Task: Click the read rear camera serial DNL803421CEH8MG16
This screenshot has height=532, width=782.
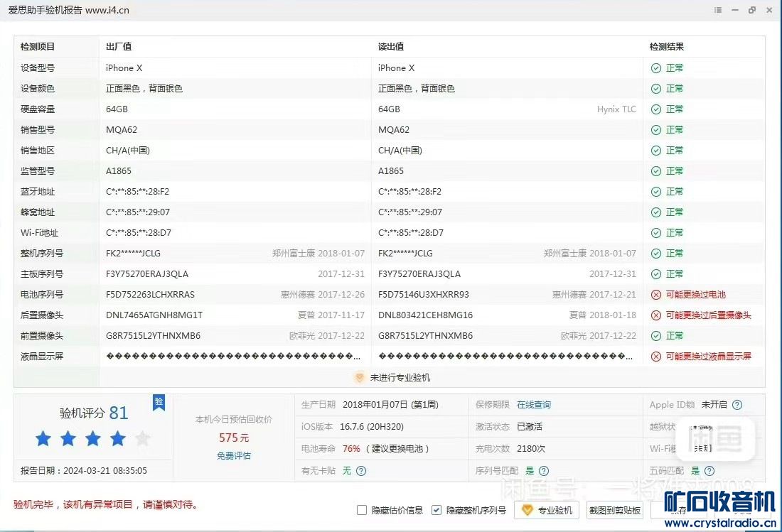Action: click(x=425, y=315)
